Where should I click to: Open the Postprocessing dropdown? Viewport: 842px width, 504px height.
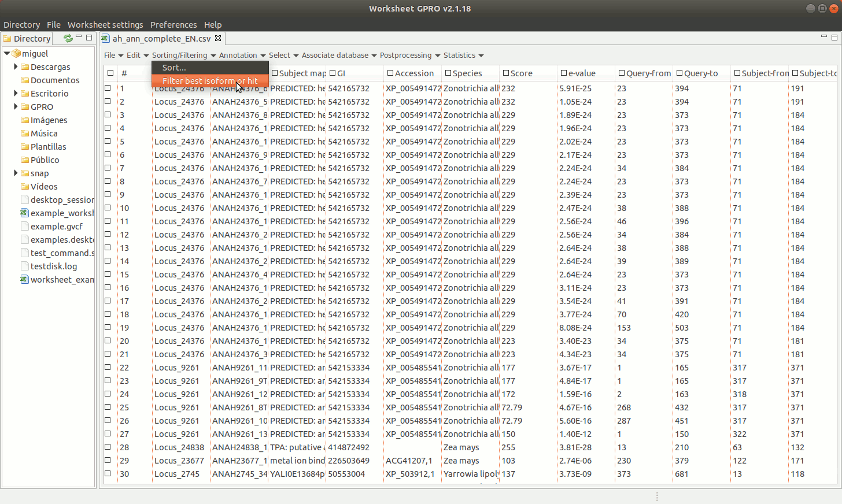tap(409, 55)
